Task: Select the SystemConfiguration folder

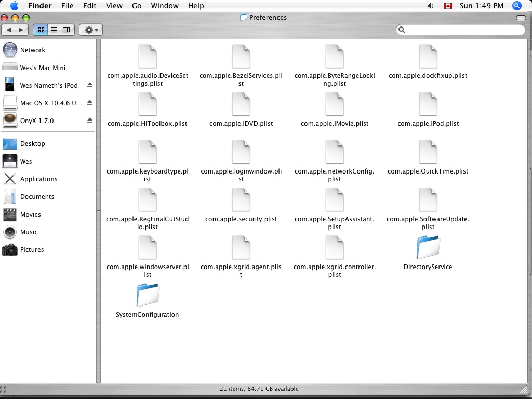Action: coord(148,296)
